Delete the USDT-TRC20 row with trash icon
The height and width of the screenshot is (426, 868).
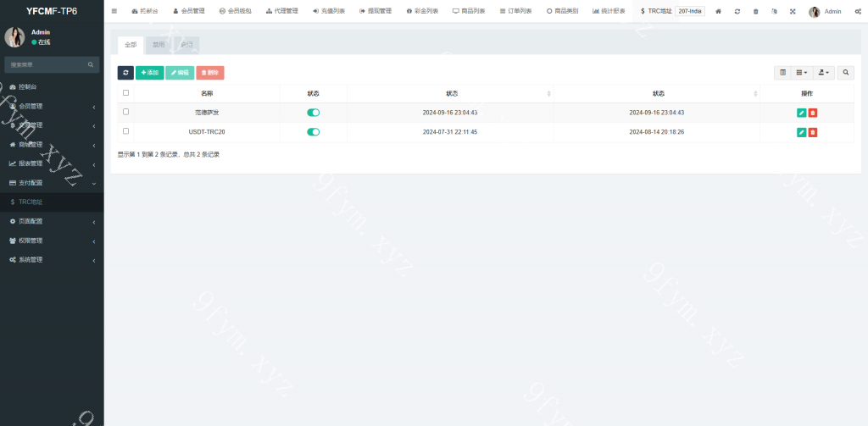(813, 132)
